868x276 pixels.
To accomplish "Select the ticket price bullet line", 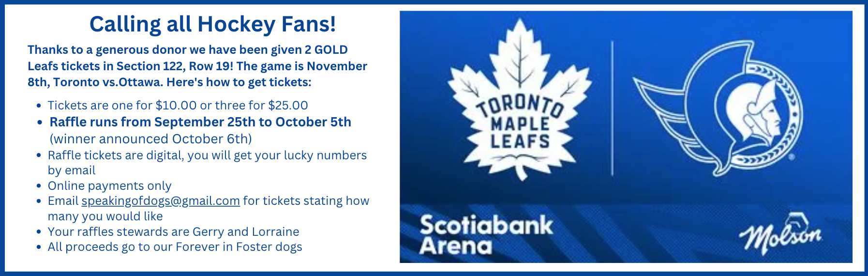I will 178,106.
